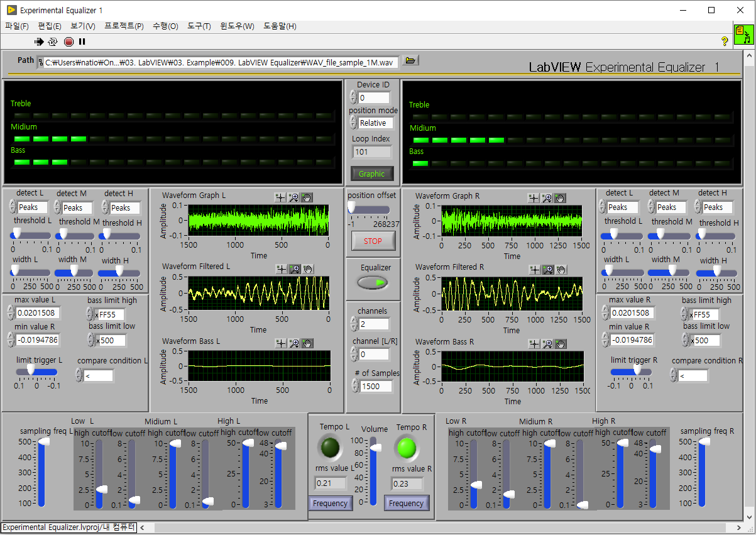
Task: Toggle the right Frequency button under rms value R
Action: click(406, 503)
